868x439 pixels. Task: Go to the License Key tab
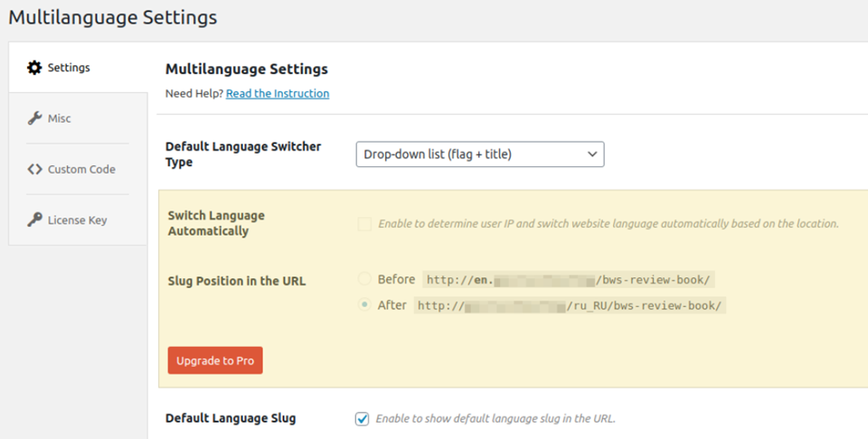click(77, 219)
